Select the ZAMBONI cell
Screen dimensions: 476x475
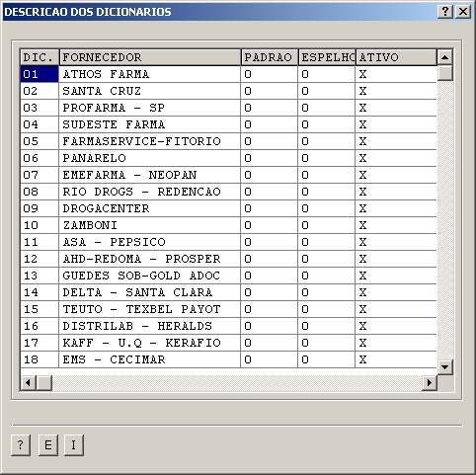[x=150, y=225]
